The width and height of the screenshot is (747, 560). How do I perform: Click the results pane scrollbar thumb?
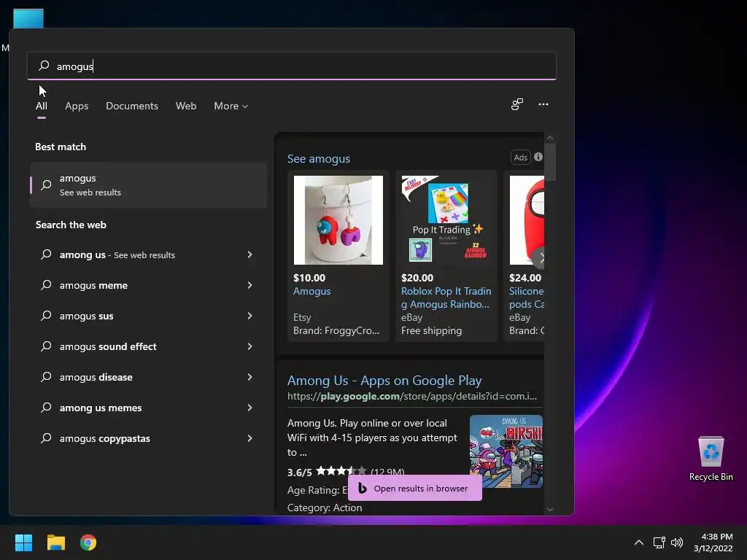pos(550,161)
